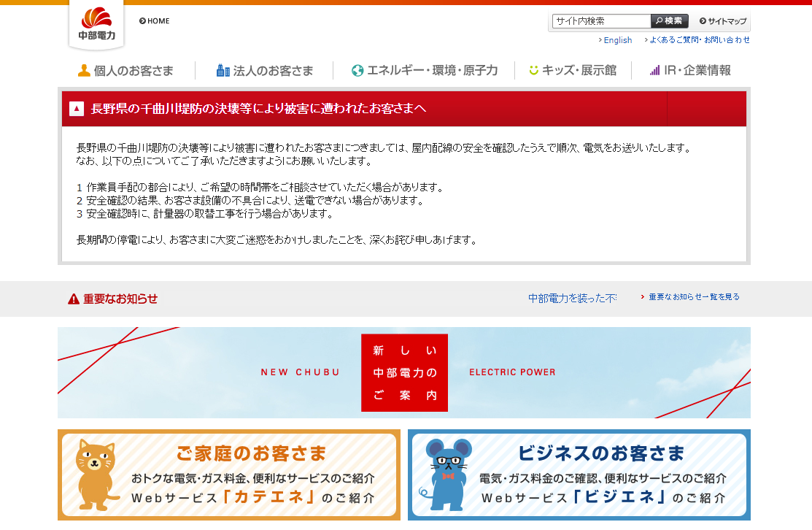
Task: Open the ビジネスのお客さま banner
Action: (579, 475)
